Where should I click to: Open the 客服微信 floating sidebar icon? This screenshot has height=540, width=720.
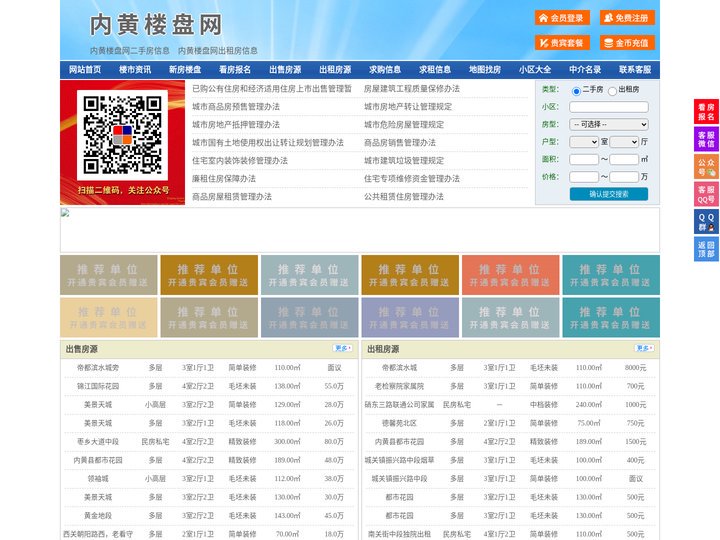tap(706, 139)
